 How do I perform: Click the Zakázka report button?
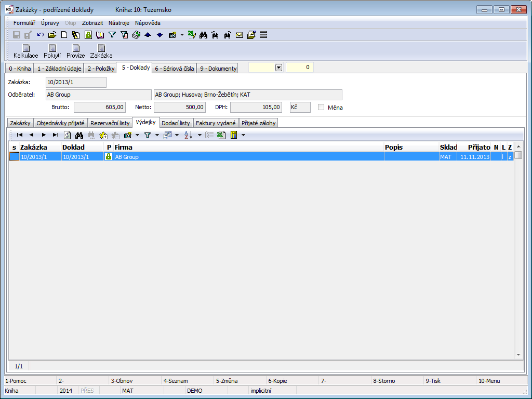click(101, 51)
